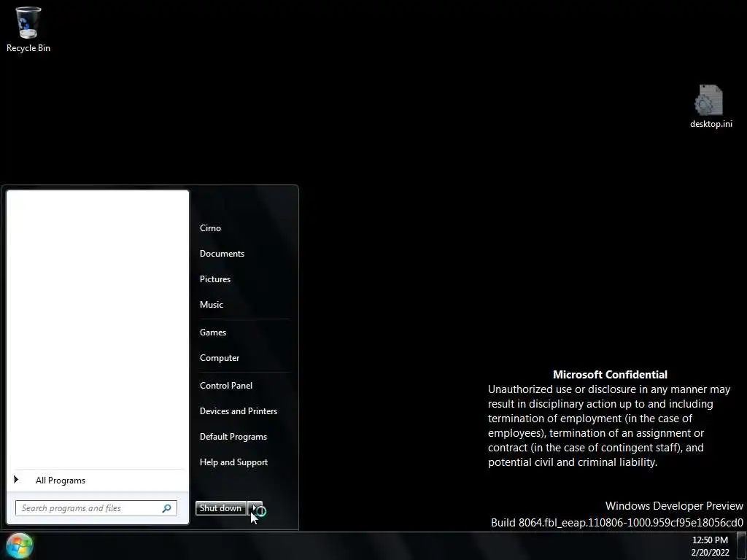Click the taskbar clock showing 12:50 PM
The height and width of the screenshot is (560, 747).
tap(710, 546)
